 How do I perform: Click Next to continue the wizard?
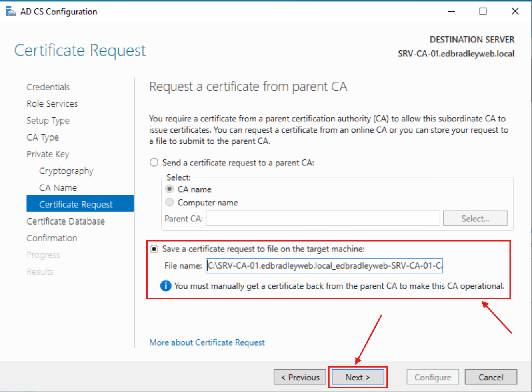tap(358, 377)
